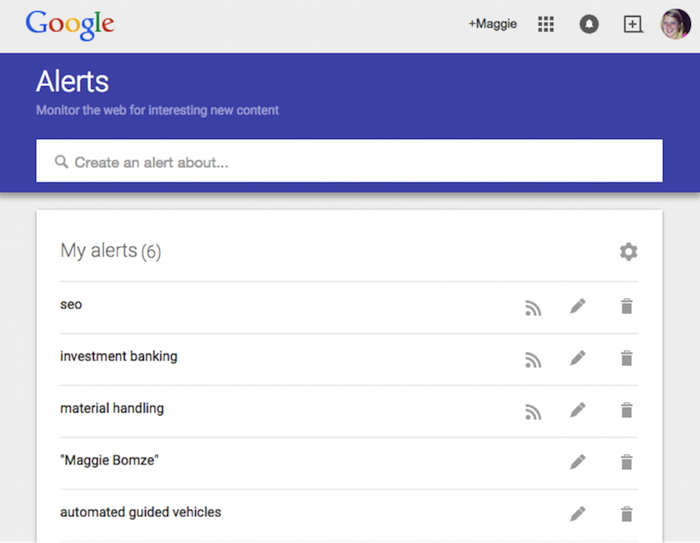Viewport: 700px width, 543px height.
Task: Open RSS feed for material handling alert
Action: point(533,411)
